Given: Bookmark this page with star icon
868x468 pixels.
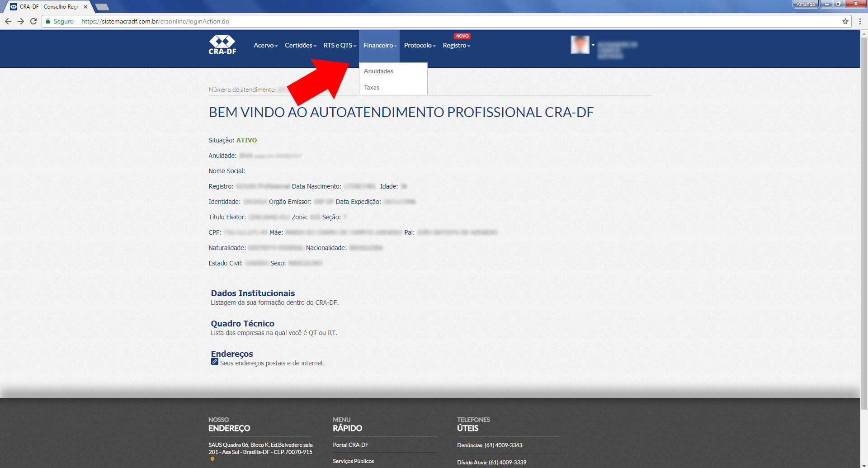Looking at the screenshot, I should pyautogui.click(x=845, y=21).
